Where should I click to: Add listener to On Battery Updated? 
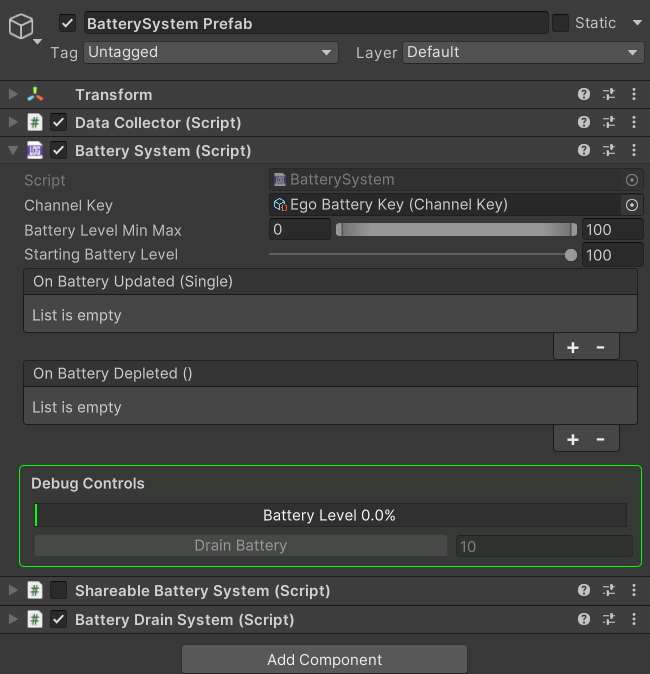[x=573, y=347]
